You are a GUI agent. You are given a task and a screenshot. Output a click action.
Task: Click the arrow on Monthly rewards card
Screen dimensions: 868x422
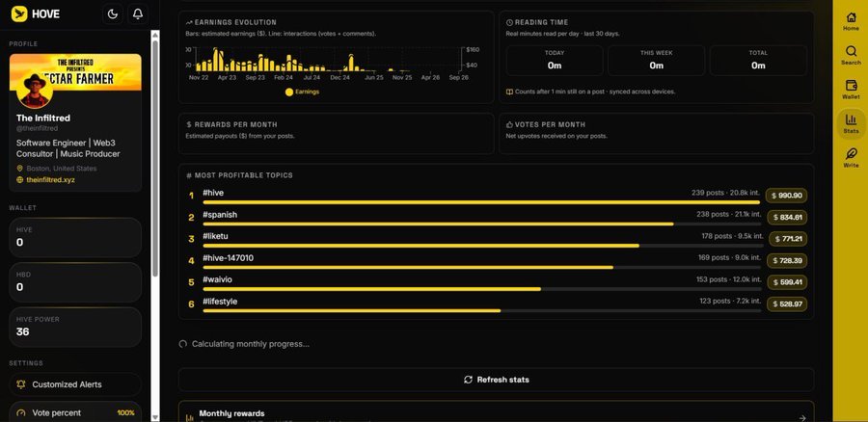click(802, 418)
